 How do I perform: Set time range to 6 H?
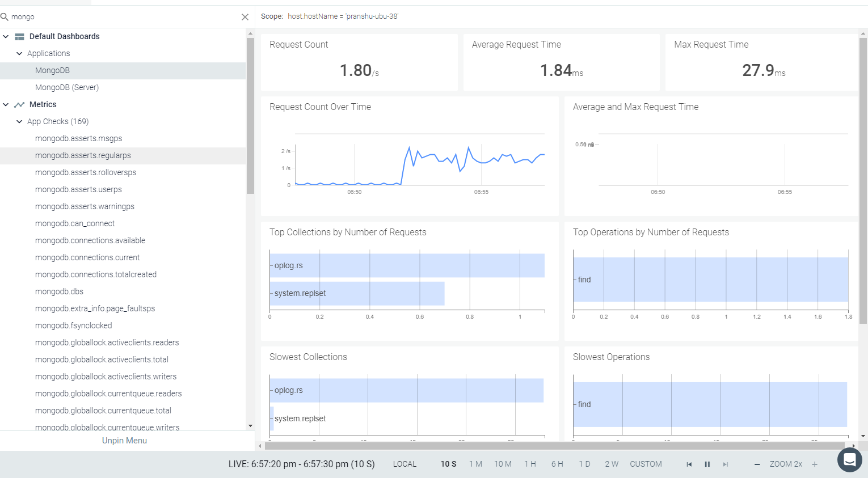(557, 464)
